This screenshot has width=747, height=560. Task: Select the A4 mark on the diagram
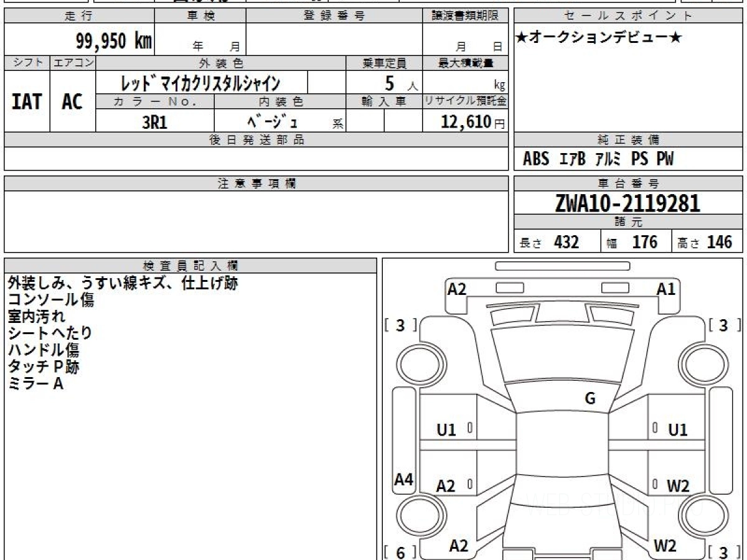tap(404, 480)
